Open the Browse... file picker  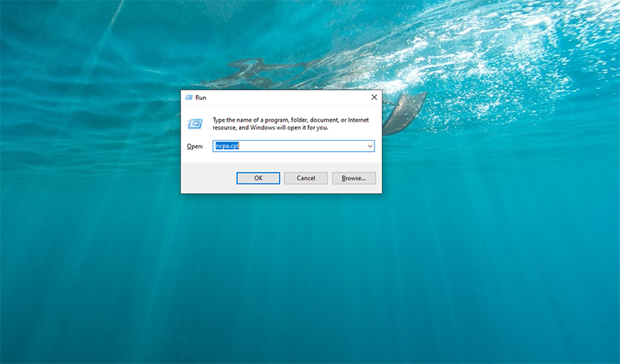tap(353, 178)
